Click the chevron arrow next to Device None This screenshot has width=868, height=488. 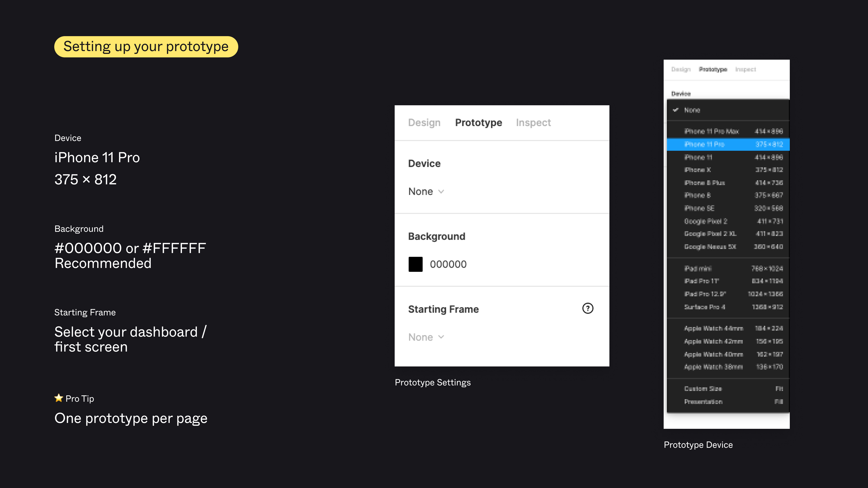coord(441,192)
